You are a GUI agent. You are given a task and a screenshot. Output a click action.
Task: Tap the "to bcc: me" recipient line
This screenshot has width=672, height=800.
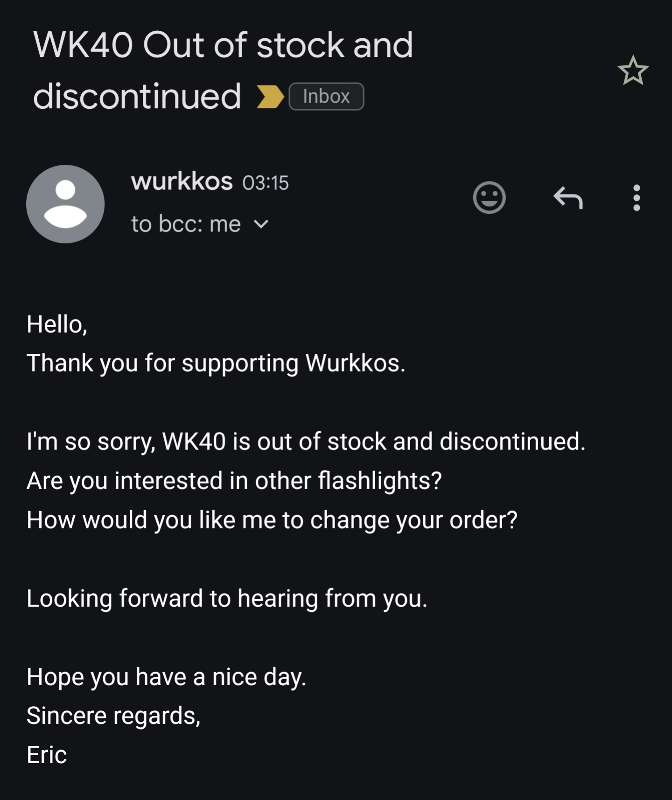186,224
